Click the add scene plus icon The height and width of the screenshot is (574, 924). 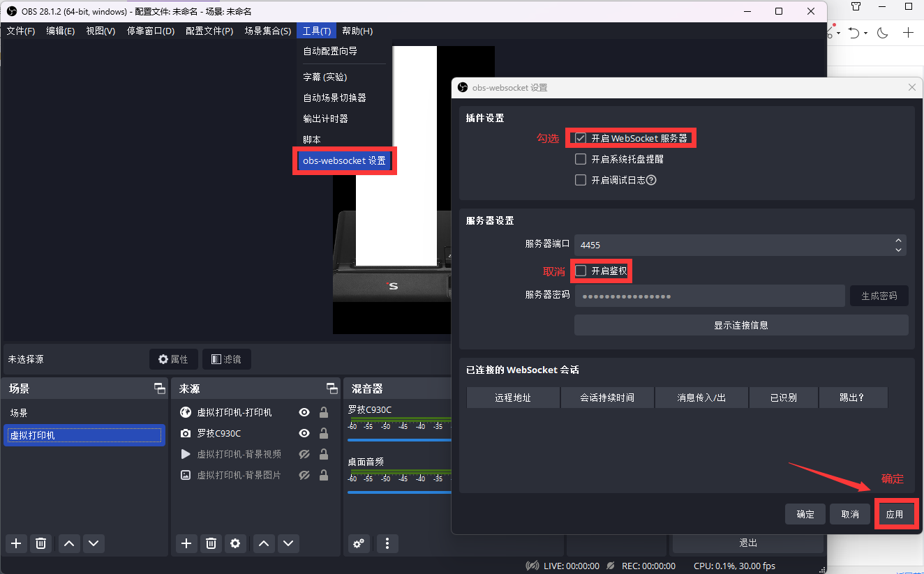16,543
